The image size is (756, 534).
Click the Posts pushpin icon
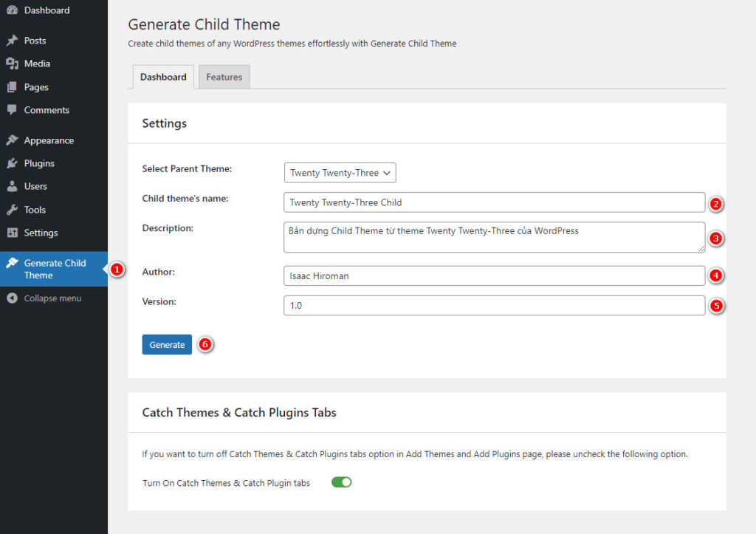click(x=12, y=41)
